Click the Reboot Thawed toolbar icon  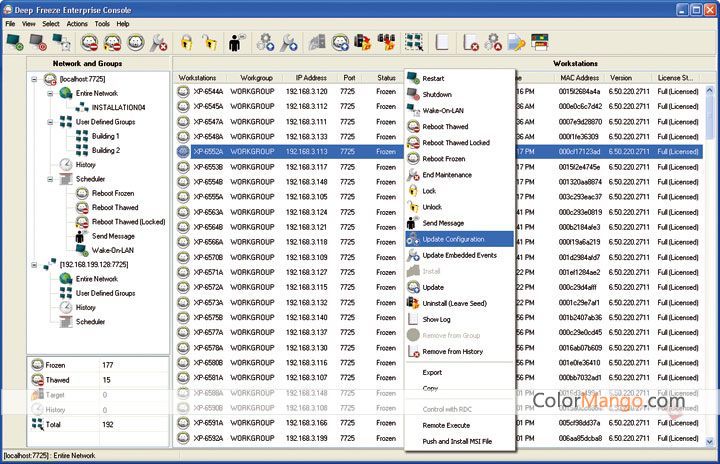(90, 43)
